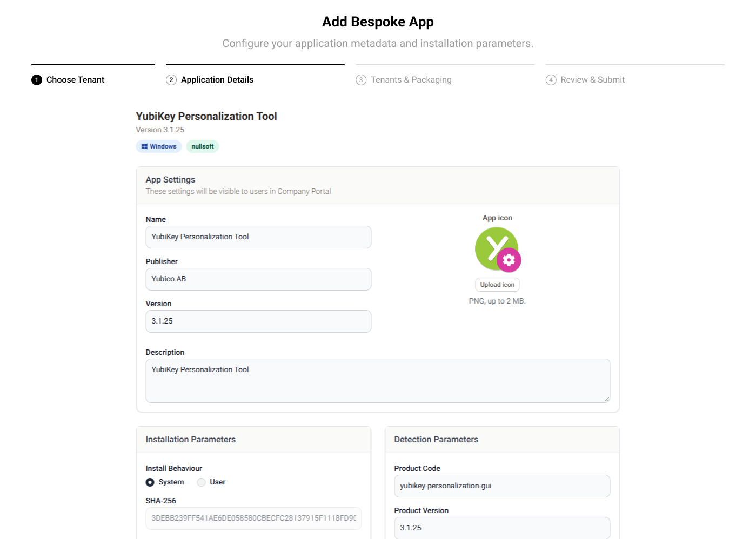
Task: Click the 'PNG, up to 2 MB.' hint
Action: (497, 301)
